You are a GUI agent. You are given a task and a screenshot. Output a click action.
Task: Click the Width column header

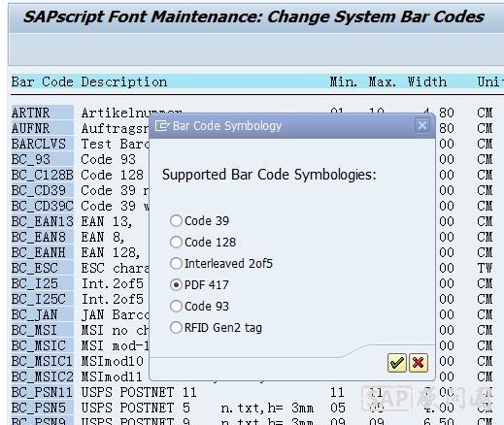(x=427, y=82)
